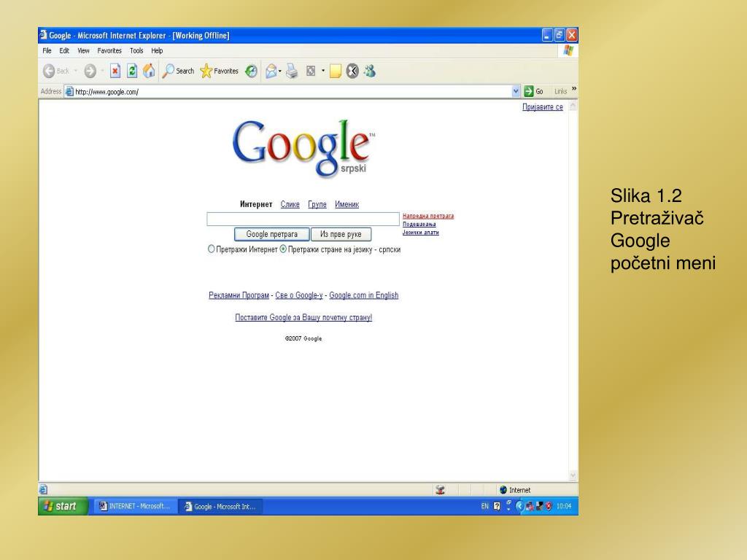Click the Windows flag logo in menu bar
The image size is (747, 560).
click(x=568, y=50)
